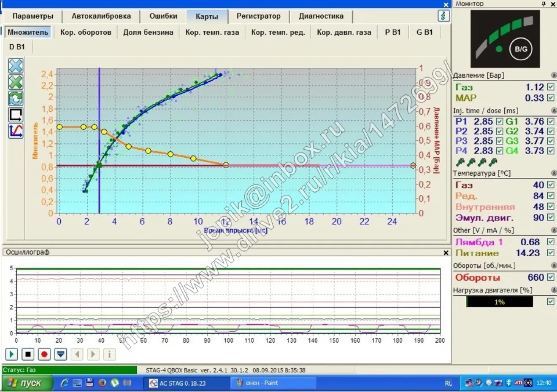Uncheck the Газ pressure 1.12 checkbox
Image resolution: width=557 pixels, height=392 pixels.
tap(551, 87)
